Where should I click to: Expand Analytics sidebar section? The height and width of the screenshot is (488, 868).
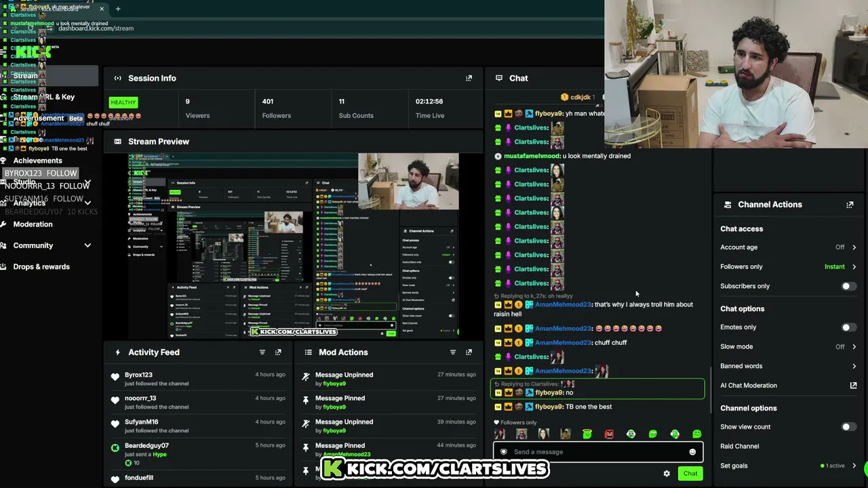click(x=87, y=203)
